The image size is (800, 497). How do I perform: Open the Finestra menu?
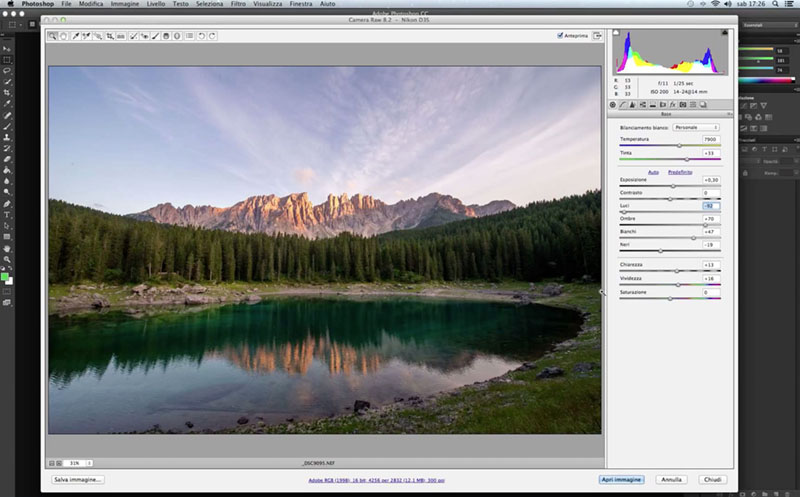[x=301, y=4]
